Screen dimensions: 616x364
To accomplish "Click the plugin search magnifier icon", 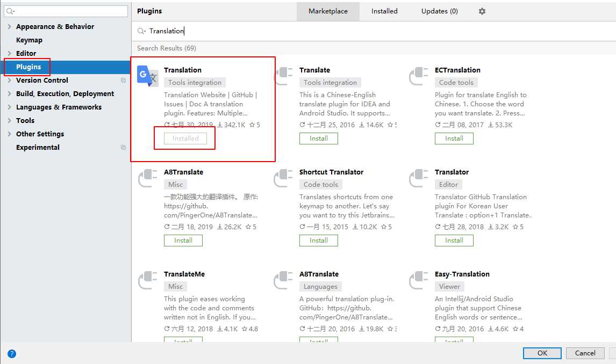I will (141, 31).
